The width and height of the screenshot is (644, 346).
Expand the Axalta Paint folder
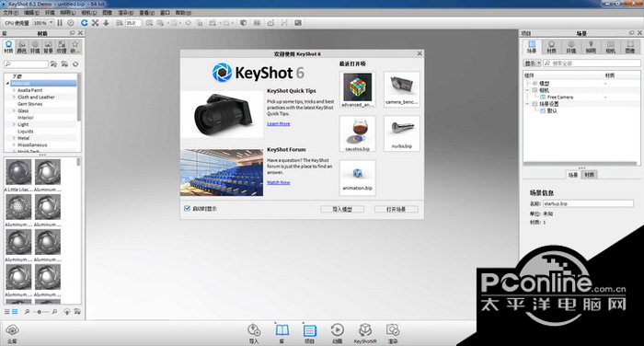[x=14, y=90]
